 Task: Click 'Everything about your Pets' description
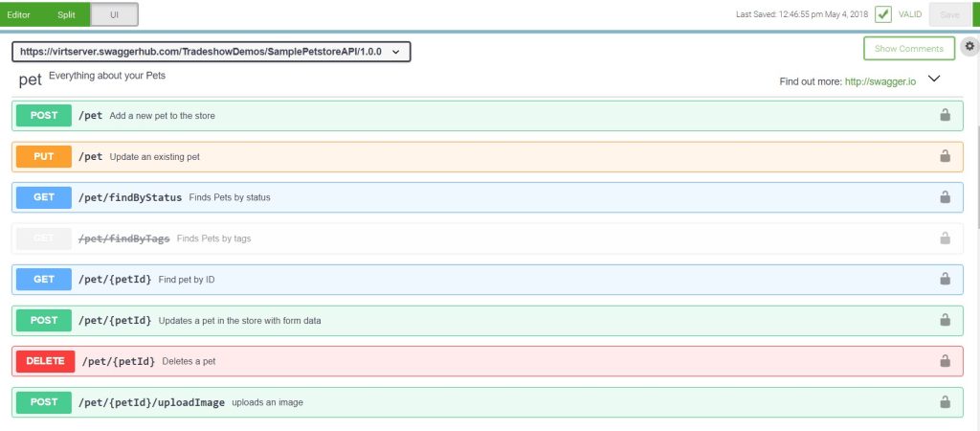107,76
